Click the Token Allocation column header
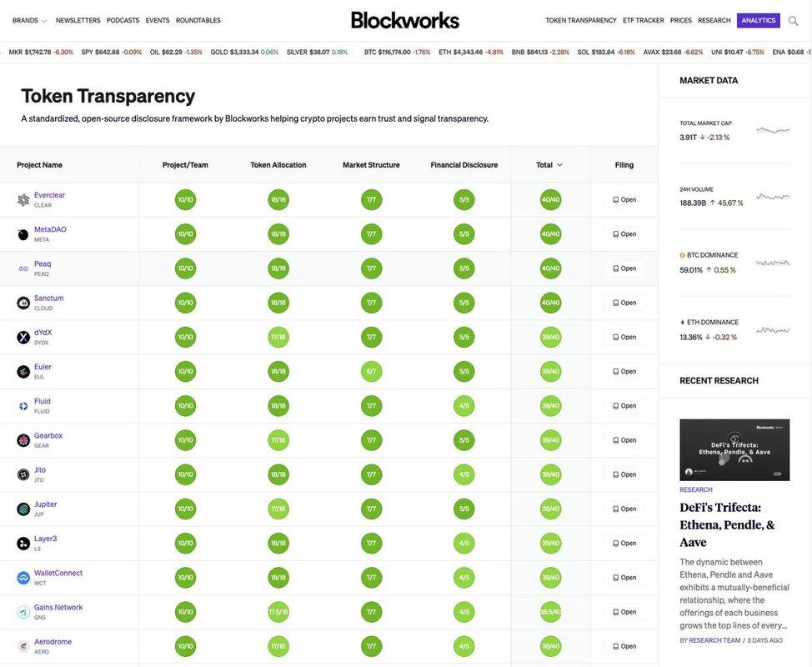The width and height of the screenshot is (812, 667). coord(278,165)
